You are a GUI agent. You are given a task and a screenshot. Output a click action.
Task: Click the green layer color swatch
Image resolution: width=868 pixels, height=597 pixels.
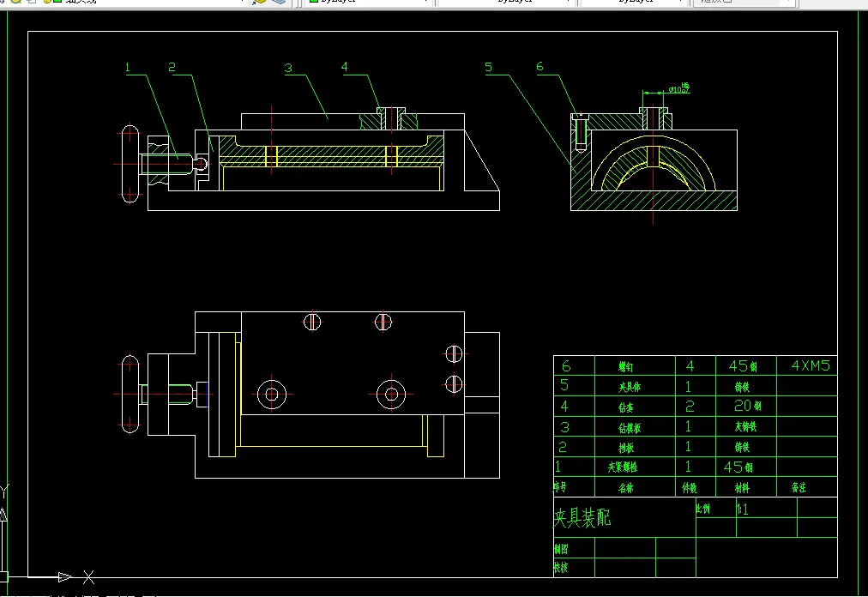click(x=57, y=2)
